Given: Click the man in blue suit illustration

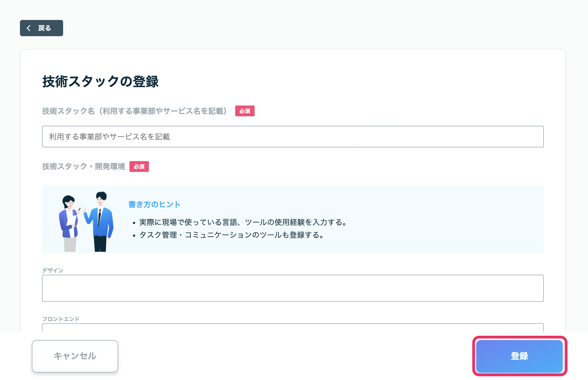Looking at the screenshot, I should [x=99, y=222].
